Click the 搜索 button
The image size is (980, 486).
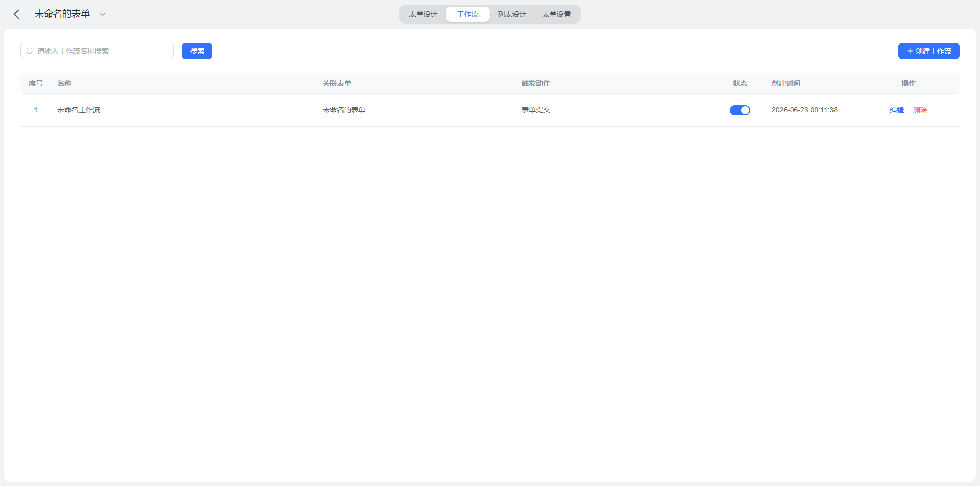197,51
